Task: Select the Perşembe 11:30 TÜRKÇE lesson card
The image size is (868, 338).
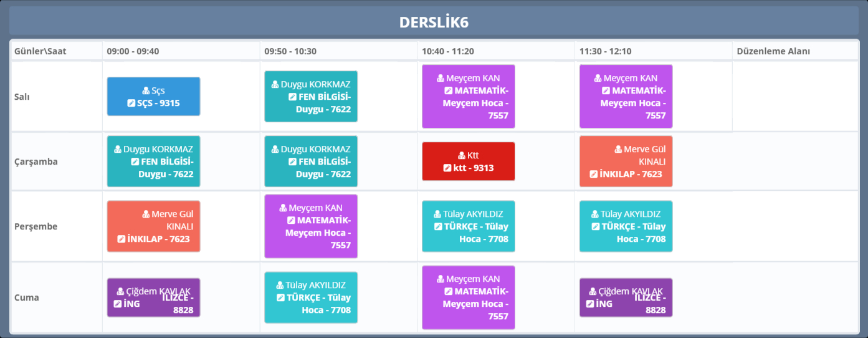Action: (x=626, y=226)
